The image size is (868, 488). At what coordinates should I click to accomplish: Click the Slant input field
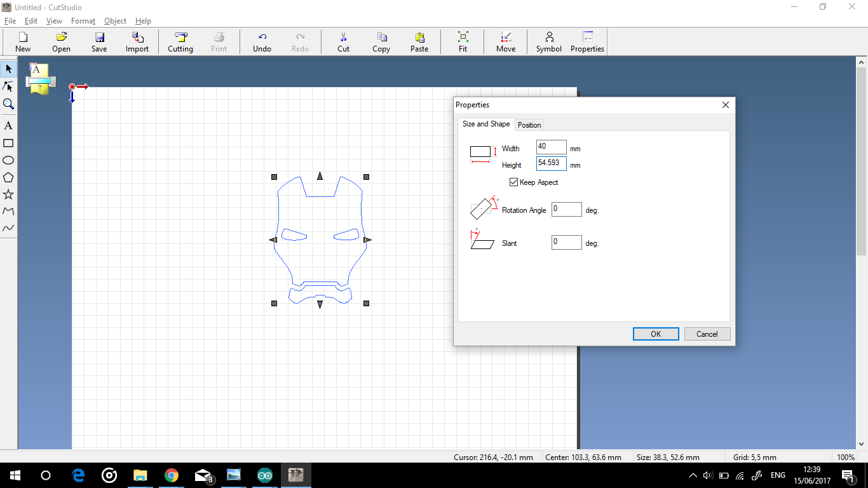click(566, 242)
